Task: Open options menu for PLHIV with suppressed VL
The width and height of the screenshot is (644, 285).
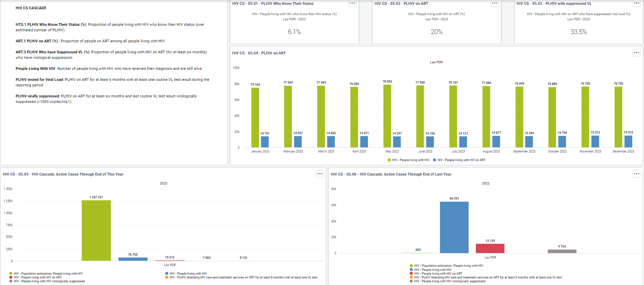Action: point(637,3)
